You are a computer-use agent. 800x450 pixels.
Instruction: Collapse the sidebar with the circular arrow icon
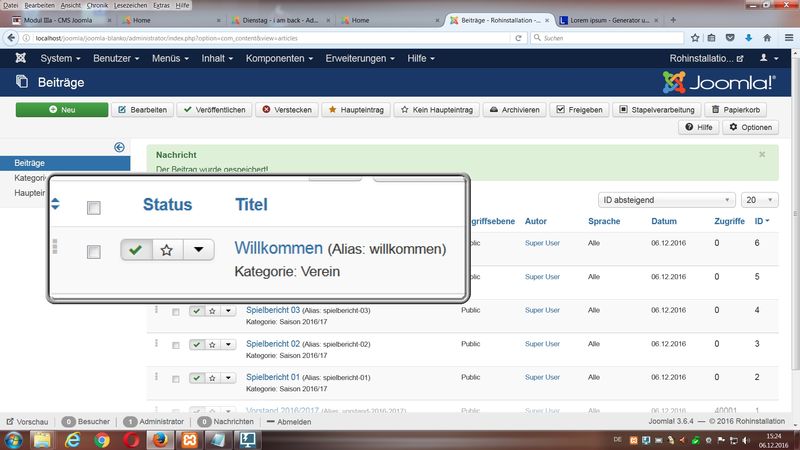point(119,147)
